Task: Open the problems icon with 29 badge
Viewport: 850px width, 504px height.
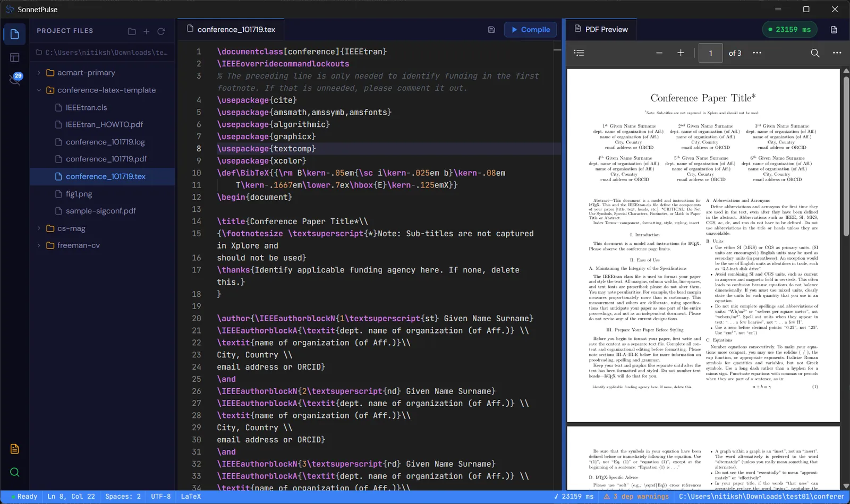Action: click(x=15, y=79)
